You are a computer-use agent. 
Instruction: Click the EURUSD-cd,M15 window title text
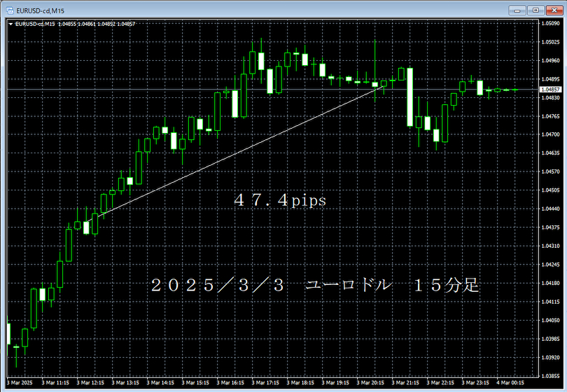pos(40,10)
